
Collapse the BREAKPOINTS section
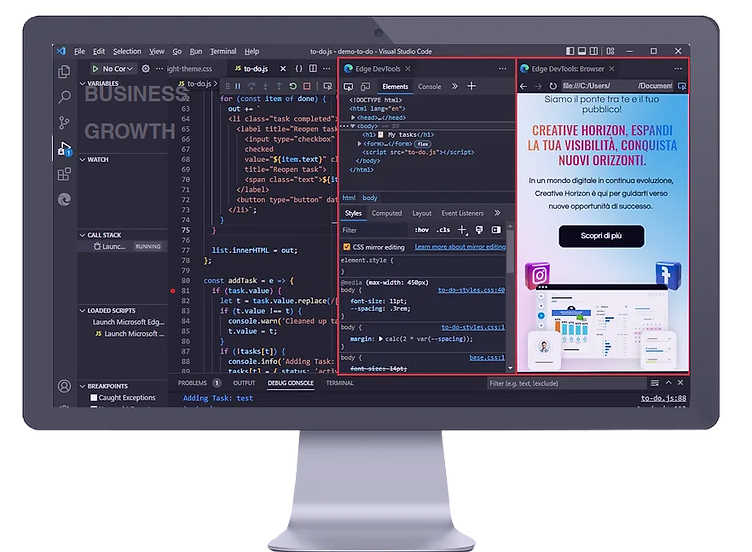pyautogui.click(x=82, y=386)
